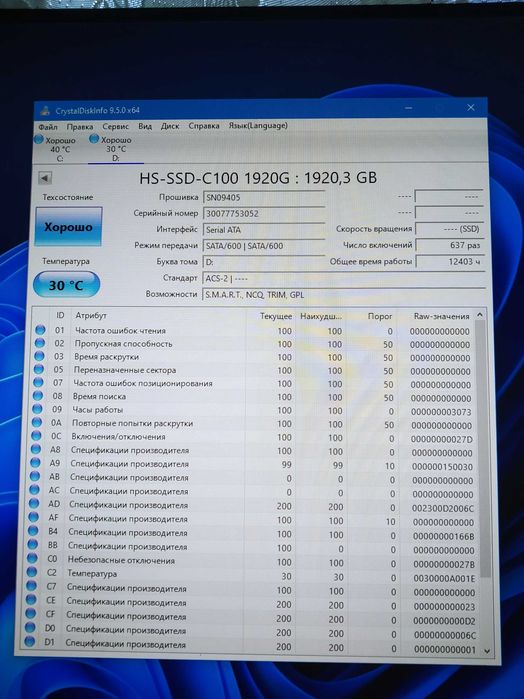This screenshot has height=699, width=524.
Task: Click status icon of row AB
Action: 35,477
